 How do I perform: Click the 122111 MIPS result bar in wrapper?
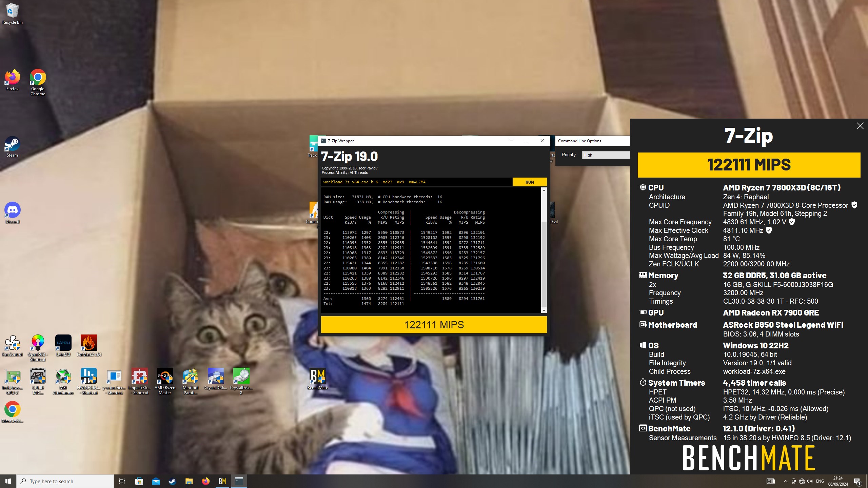[434, 325]
